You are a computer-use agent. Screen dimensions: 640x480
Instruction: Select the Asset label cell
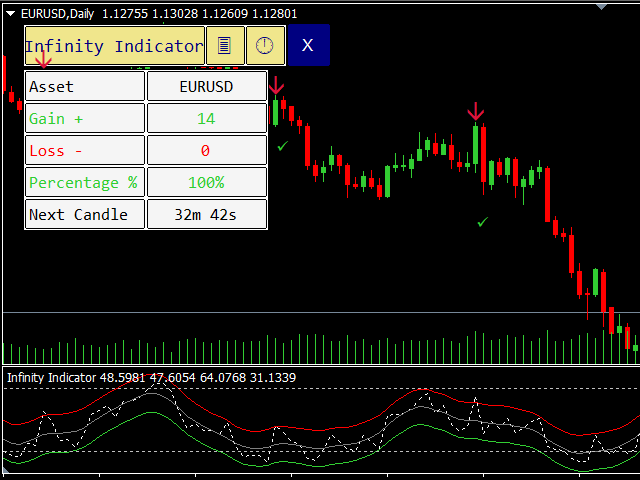[x=85, y=87]
